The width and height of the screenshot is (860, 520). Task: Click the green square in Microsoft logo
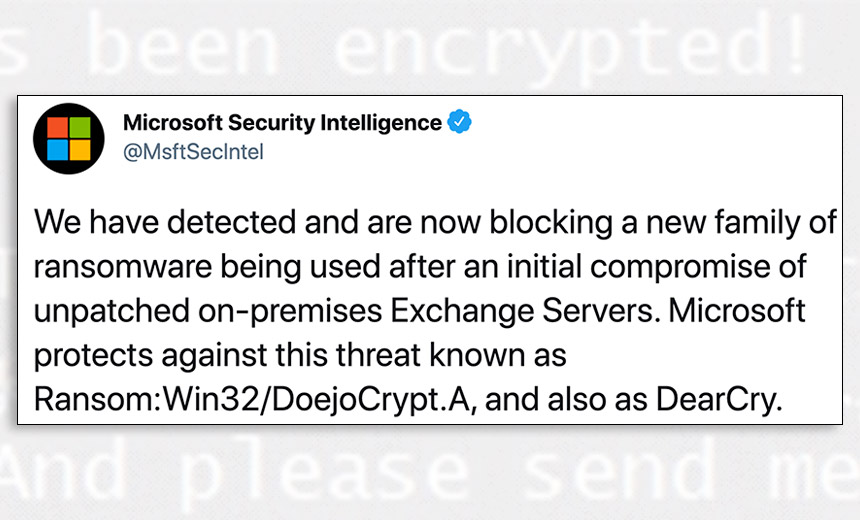[x=80, y=127]
